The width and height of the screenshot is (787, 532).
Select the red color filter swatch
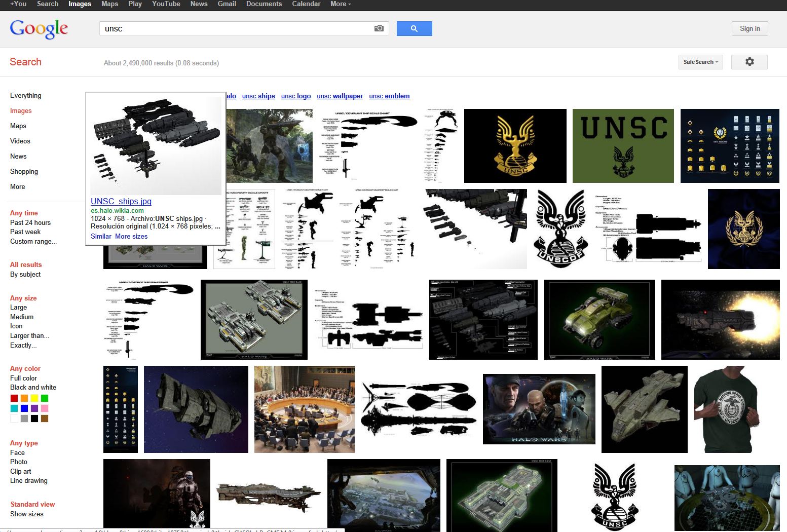pos(14,398)
